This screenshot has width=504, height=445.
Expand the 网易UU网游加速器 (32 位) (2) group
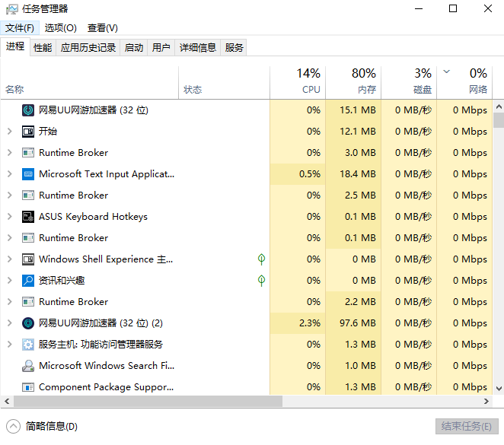point(10,323)
